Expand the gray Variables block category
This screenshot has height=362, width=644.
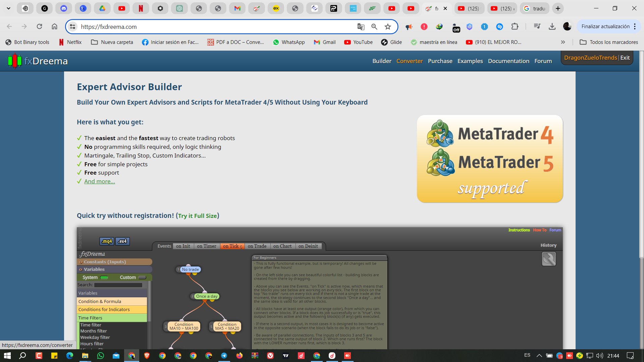click(x=112, y=293)
